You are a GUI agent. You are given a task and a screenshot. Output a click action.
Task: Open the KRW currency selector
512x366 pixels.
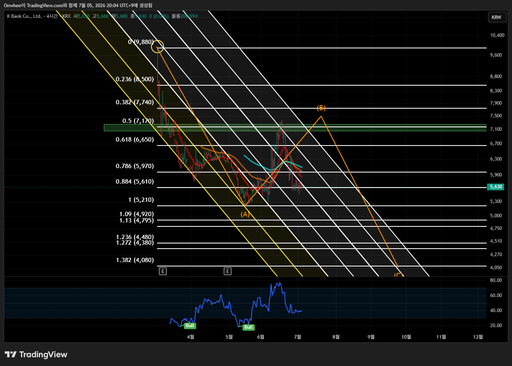pyautogui.click(x=497, y=17)
